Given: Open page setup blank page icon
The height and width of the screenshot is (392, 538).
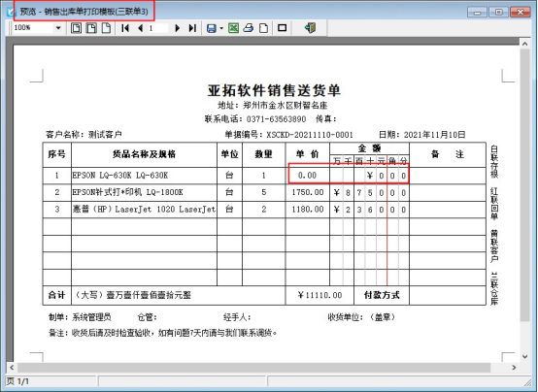Looking at the screenshot, I should tap(263, 28).
